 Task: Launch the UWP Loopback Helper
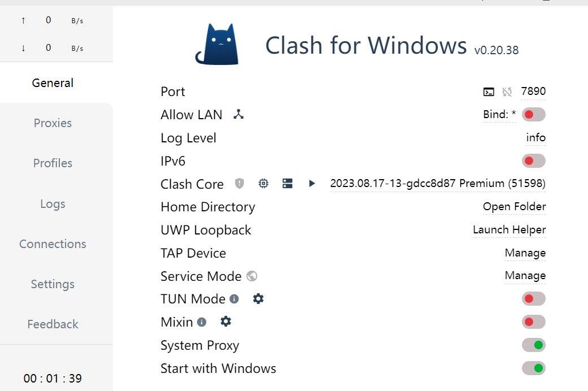(509, 229)
